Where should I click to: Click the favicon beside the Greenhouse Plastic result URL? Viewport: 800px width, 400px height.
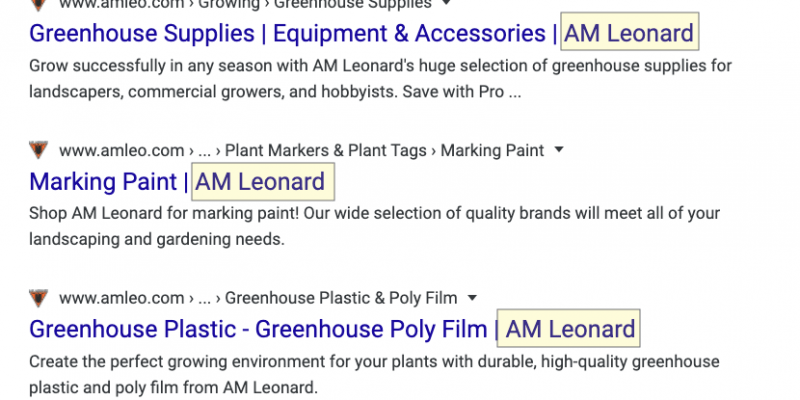click(38, 298)
